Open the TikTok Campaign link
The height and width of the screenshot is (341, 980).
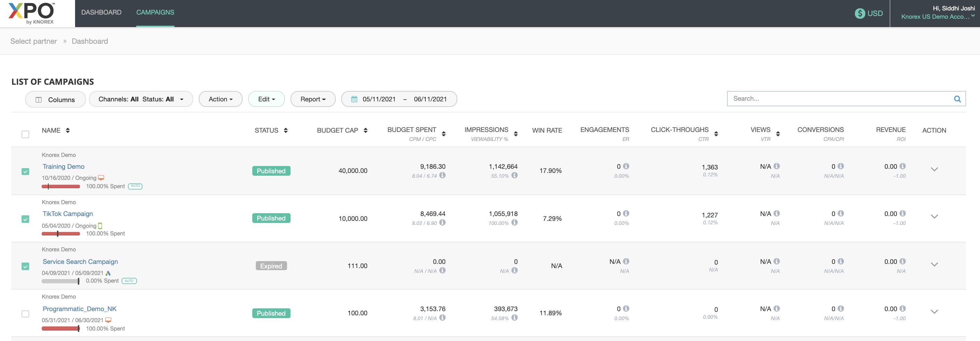click(x=68, y=214)
